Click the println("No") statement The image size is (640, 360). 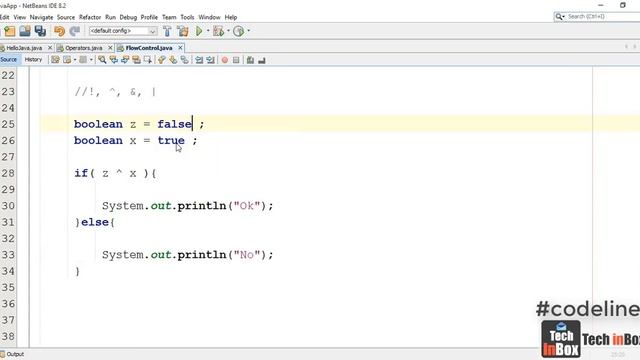click(187, 255)
